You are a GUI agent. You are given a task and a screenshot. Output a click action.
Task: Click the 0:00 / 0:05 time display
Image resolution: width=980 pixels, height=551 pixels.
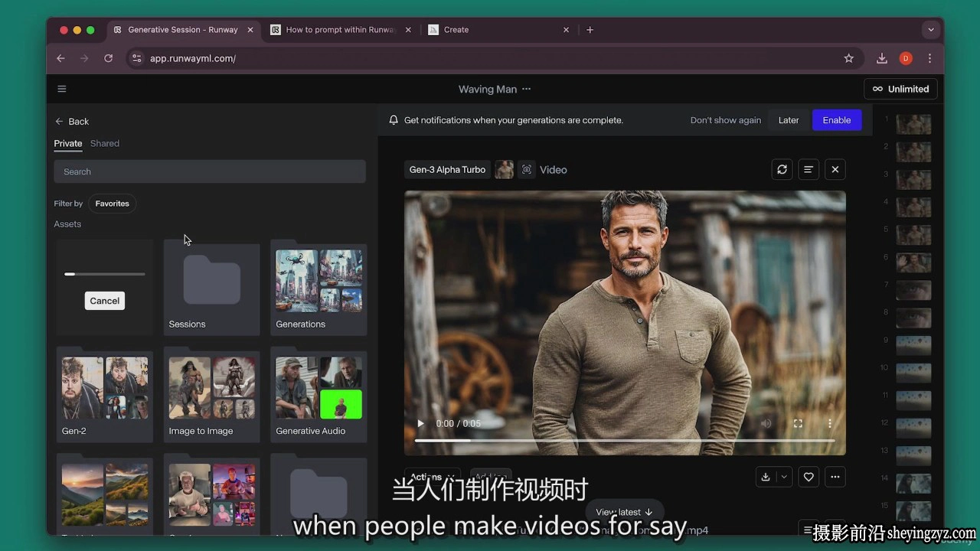point(459,423)
